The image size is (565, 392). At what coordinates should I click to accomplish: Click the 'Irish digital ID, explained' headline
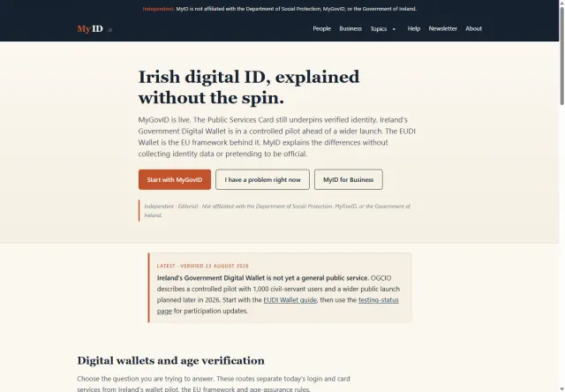(x=249, y=87)
